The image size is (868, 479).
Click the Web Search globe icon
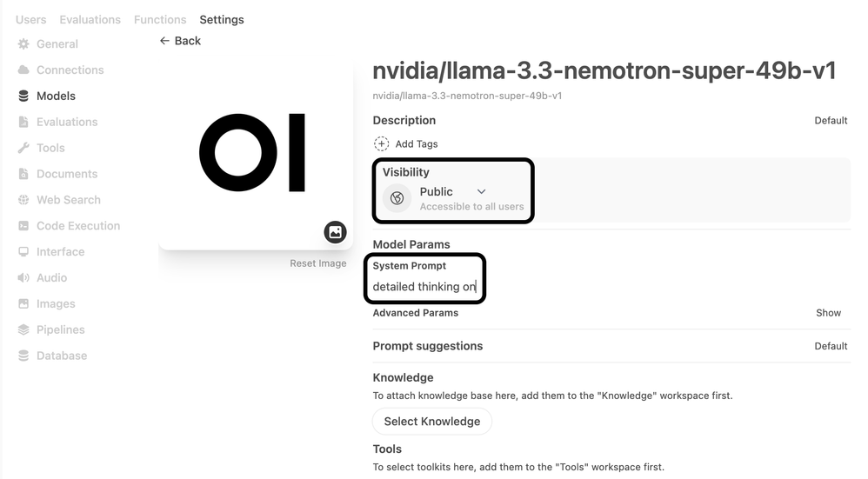coord(23,200)
